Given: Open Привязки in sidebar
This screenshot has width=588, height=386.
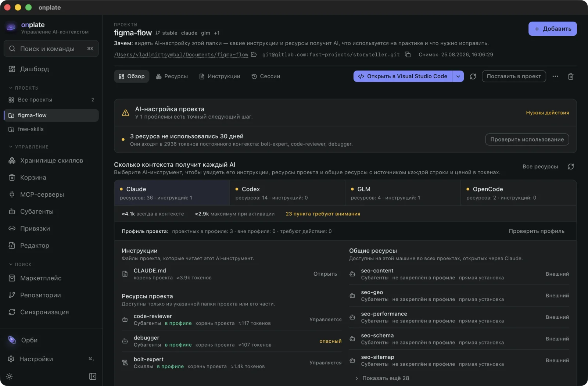Looking at the screenshot, I should point(51,228).
